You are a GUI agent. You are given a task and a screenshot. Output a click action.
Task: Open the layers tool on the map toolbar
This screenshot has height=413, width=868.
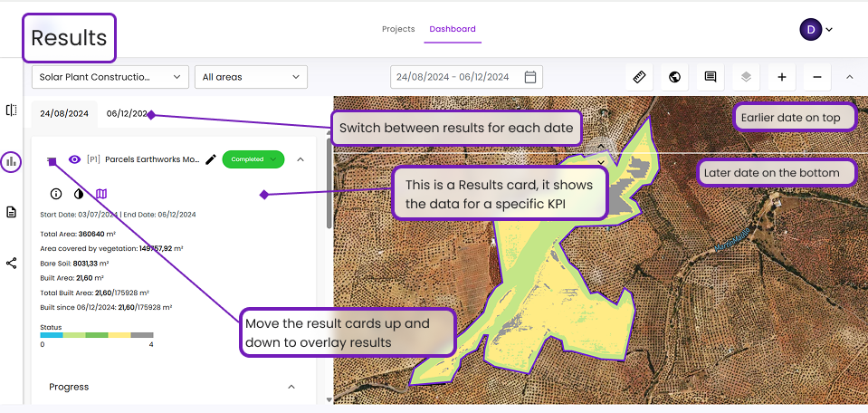click(746, 77)
